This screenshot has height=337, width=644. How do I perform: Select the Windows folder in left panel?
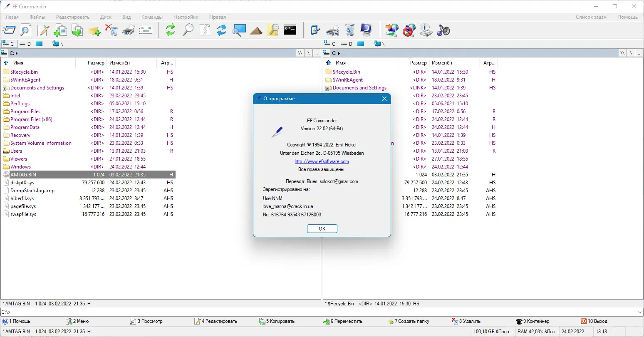click(20, 167)
